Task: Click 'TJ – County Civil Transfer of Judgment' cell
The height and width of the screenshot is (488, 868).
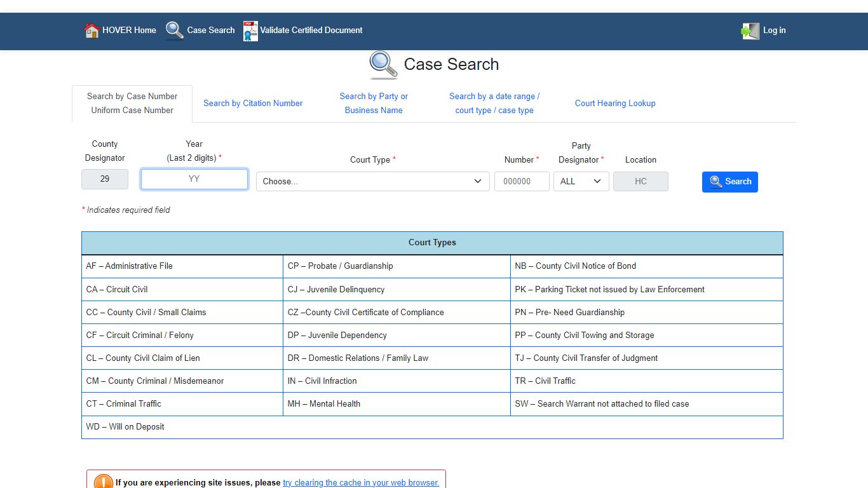Action: click(x=647, y=358)
